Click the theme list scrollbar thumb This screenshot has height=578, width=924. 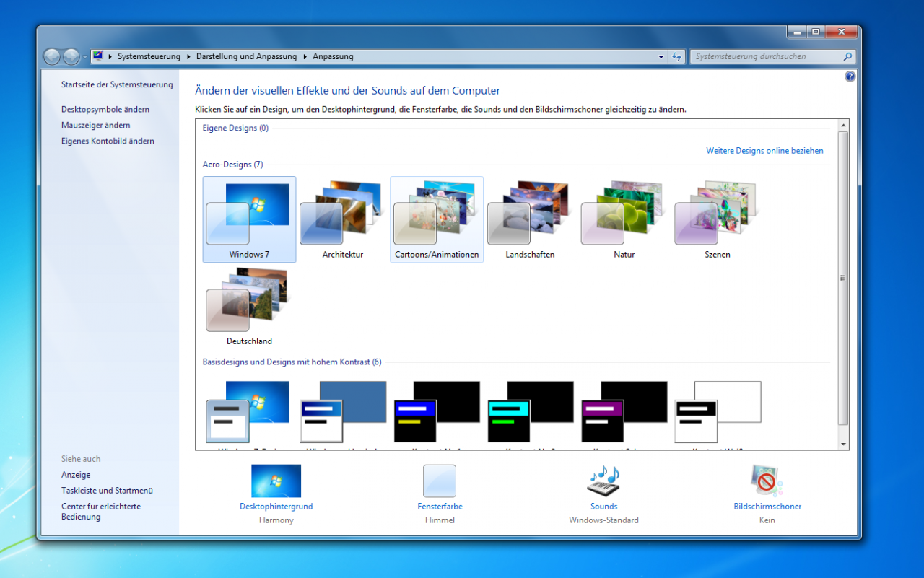tap(842, 278)
